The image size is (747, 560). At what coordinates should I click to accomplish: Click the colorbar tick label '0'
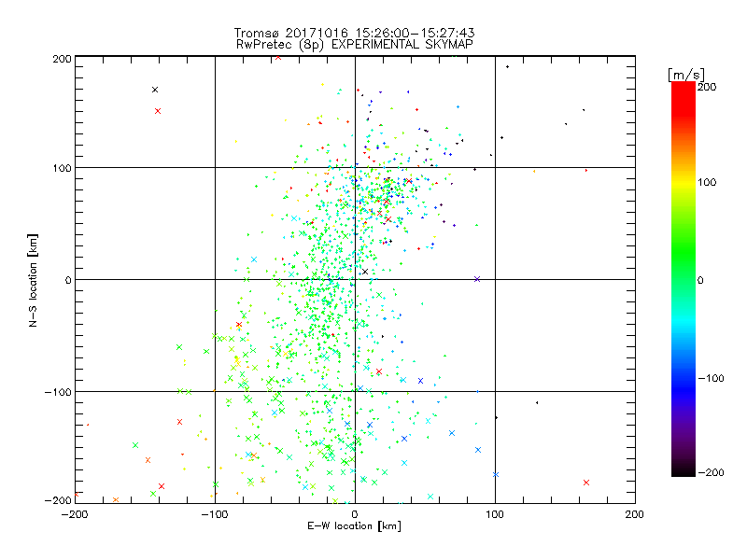pyautogui.click(x=700, y=280)
